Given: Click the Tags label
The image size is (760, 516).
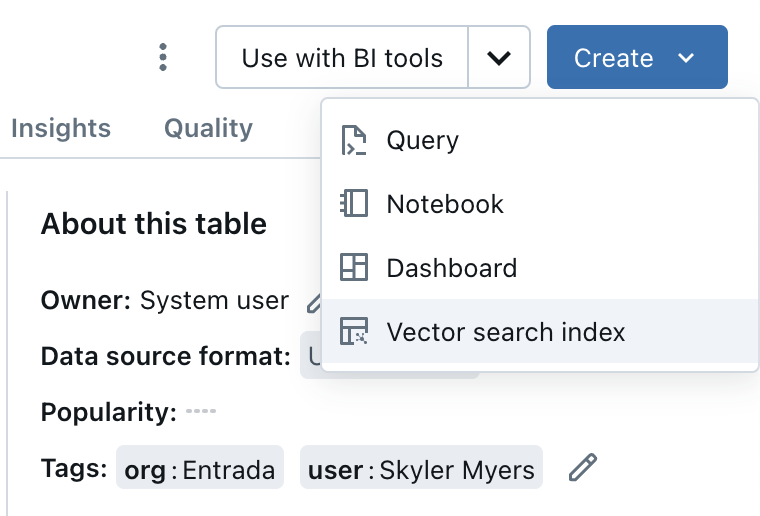Looking at the screenshot, I should [74, 469].
